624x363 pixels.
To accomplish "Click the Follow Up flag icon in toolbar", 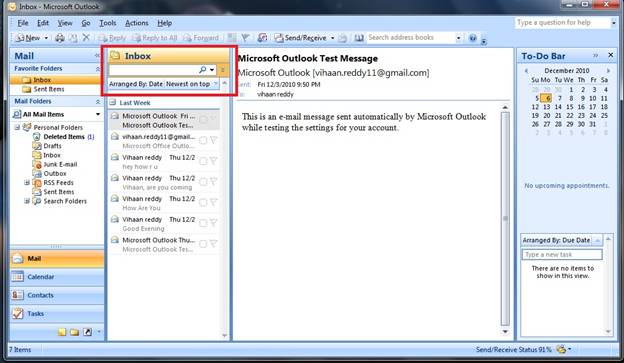I will tap(245, 38).
